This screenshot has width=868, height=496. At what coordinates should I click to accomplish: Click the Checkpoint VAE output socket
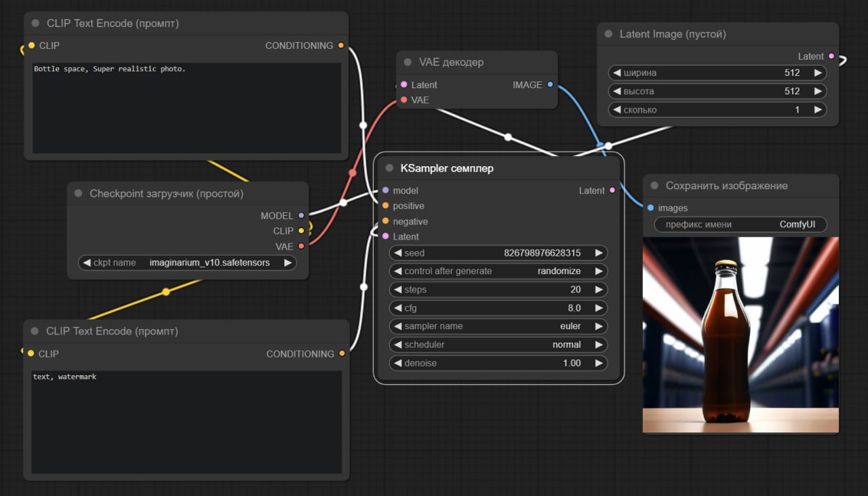tap(301, 246)
